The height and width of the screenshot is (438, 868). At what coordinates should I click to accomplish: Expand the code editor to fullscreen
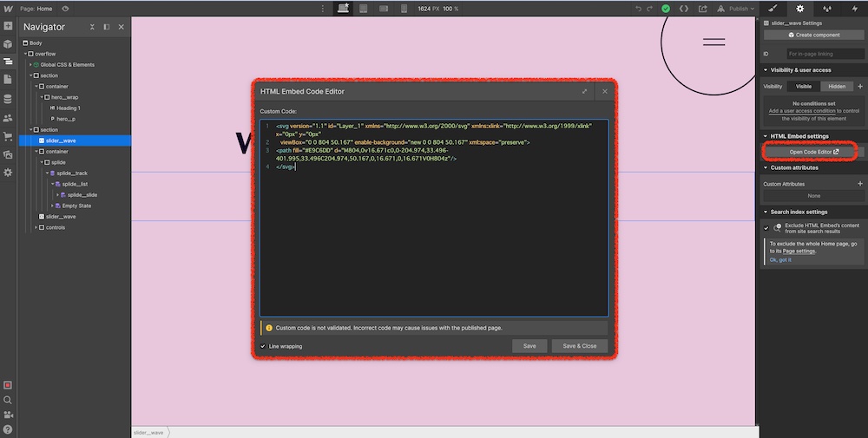(584, 92)
